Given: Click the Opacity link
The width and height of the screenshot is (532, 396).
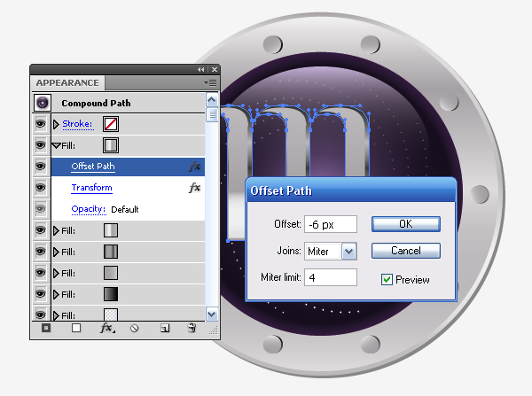Looking at the screenshot, I should pyautogui.click(x=88, y=209).
